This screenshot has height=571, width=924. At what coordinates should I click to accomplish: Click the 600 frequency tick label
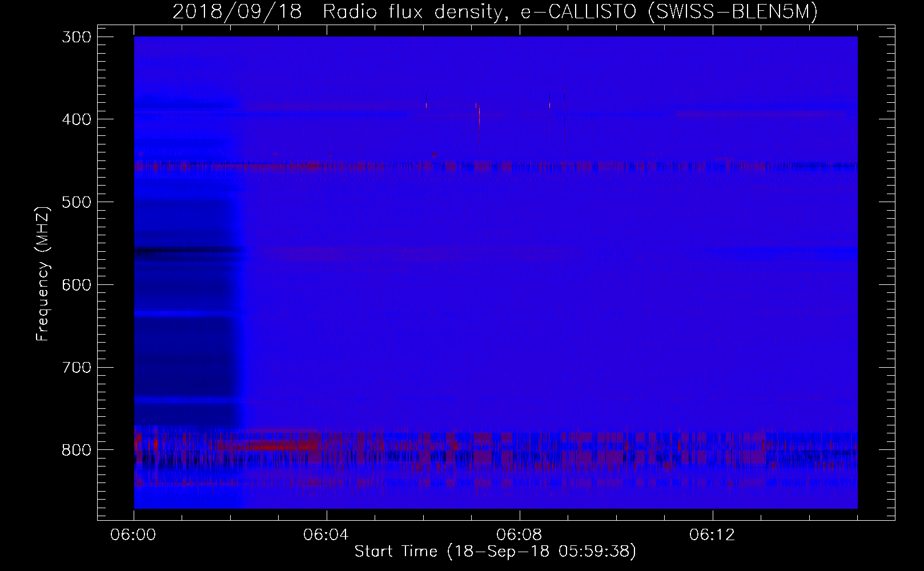tap(75, 284)
